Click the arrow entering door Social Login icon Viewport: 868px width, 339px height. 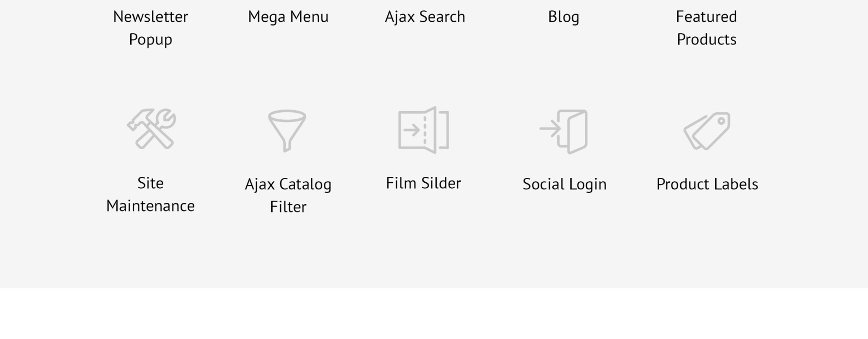tap(564, 130)
